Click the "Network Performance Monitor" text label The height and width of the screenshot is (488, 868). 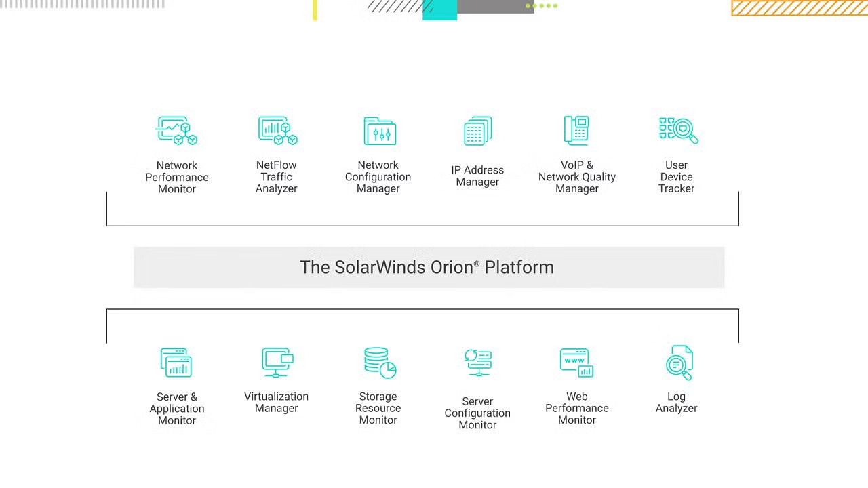[x=177, y=177]
